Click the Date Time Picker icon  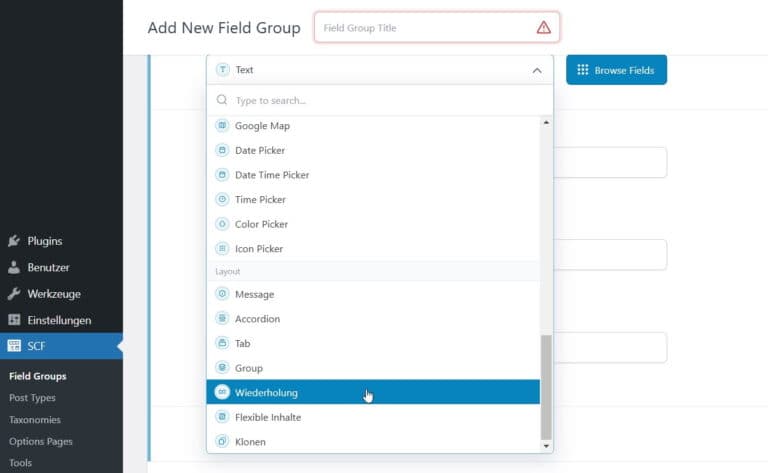point(222,174)
